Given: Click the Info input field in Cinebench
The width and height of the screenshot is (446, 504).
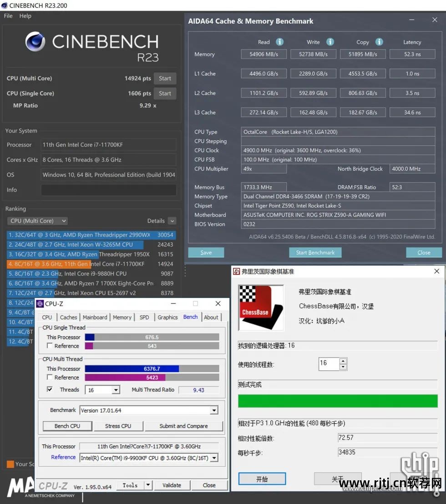Looking at the screenshot, I should coord(109,190).
